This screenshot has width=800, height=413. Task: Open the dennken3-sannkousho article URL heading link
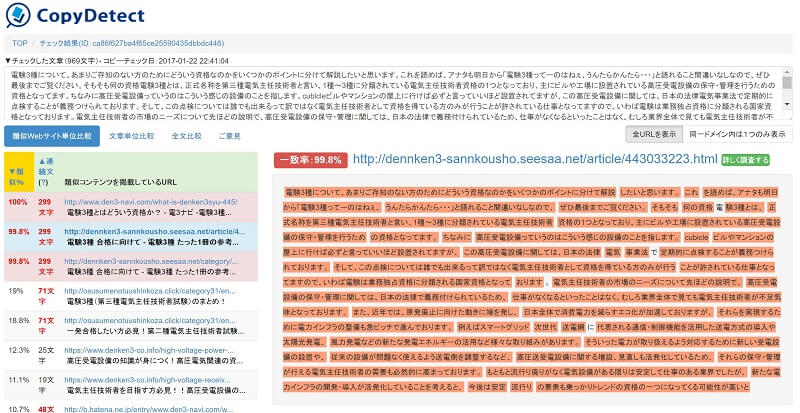click(535, 159)
